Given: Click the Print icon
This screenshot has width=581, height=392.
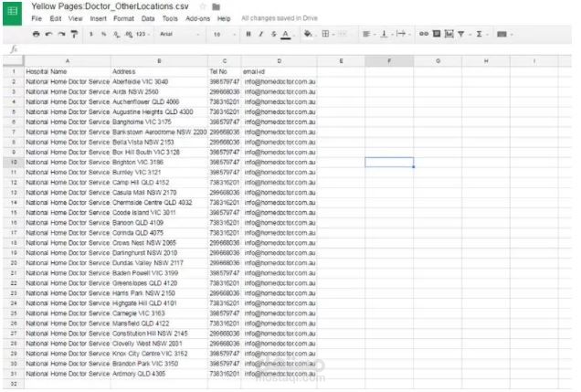Looking at the screenshot, I should 36,34.
